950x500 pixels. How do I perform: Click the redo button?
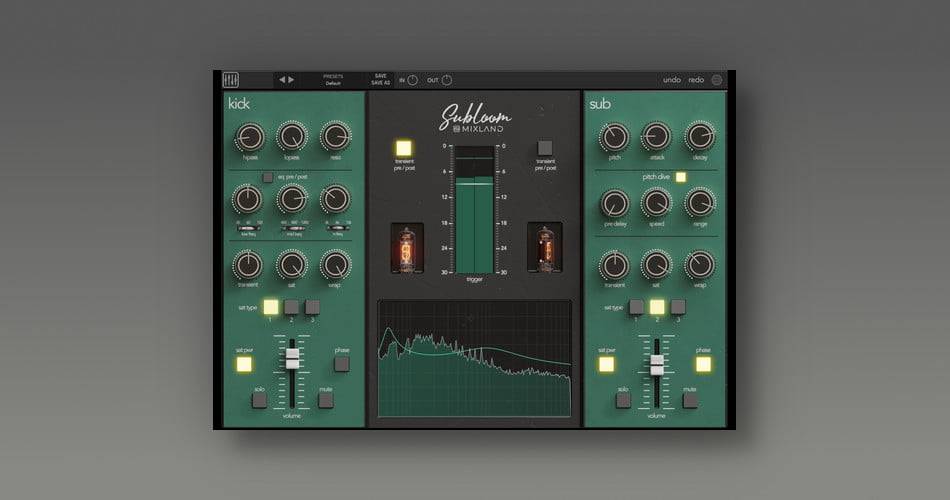[696, 80]
